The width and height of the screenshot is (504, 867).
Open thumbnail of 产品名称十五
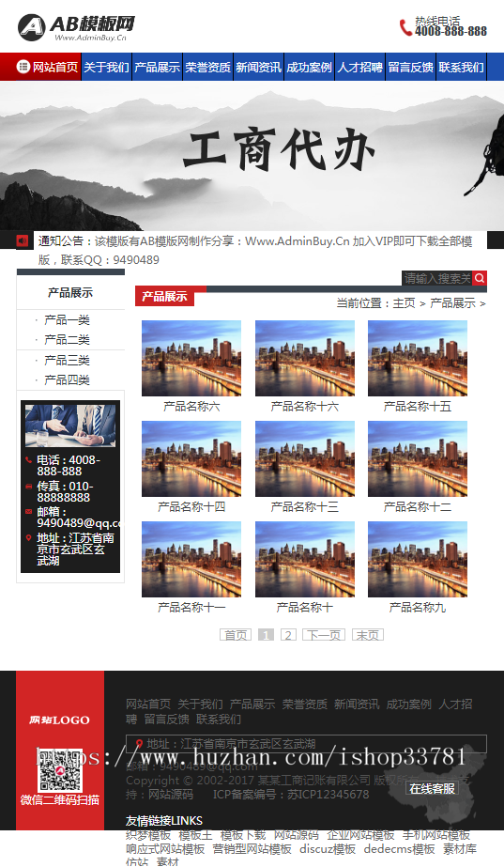click(418, 358)
